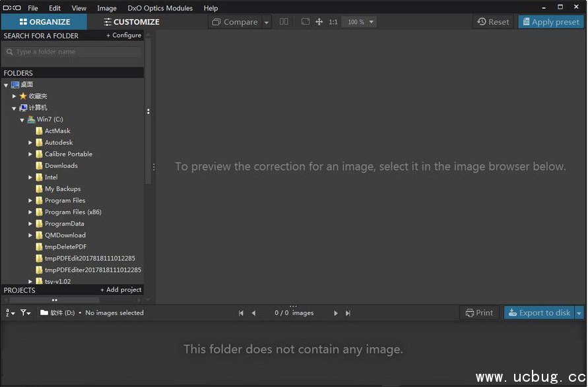
Task: Expand the 收藏夹 favorites node
Action: click(15, 96)
